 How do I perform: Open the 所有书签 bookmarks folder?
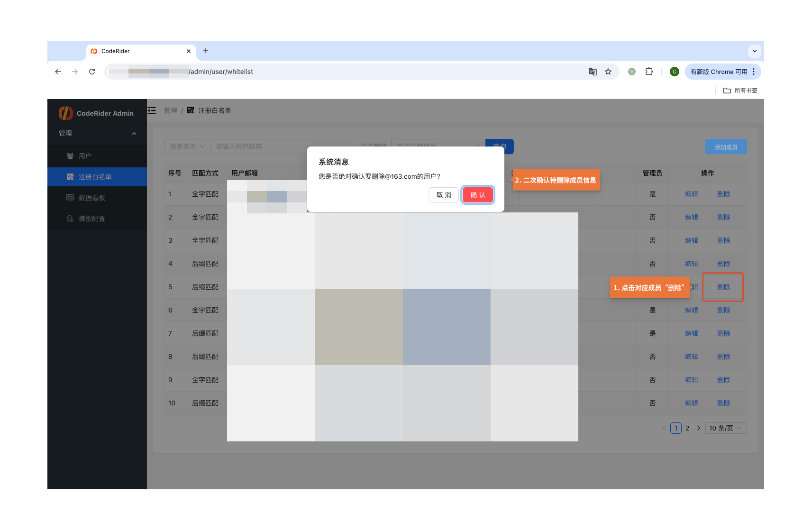(740, 91)
